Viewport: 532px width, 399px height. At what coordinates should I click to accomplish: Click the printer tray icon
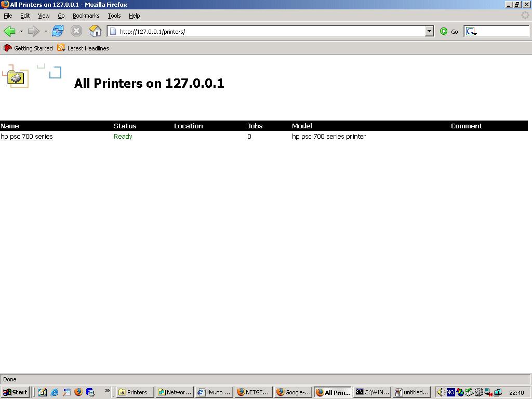click(478, 392)
